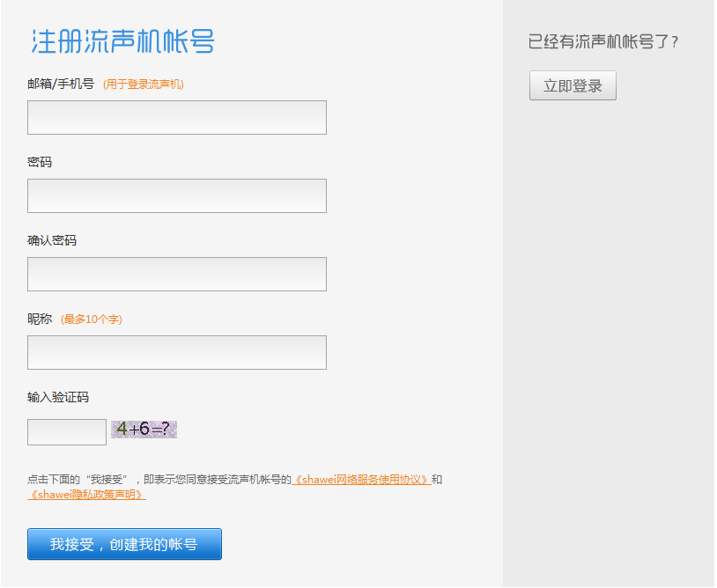Open the shawei网络服务使用协议 link
This screenshot has width=717, height=588.
pos(361,480)
